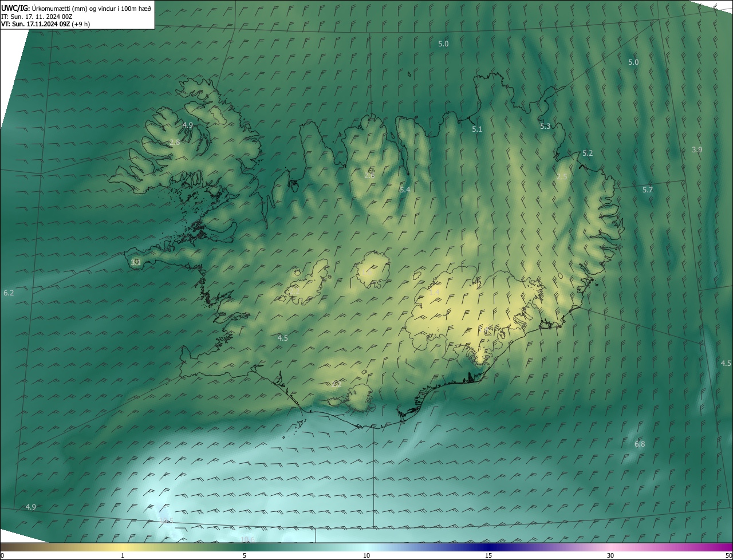This screenshot has width=733, height=560.
Task: Click the 5.2 value label on the northeast coast
Action: point(587,153)
